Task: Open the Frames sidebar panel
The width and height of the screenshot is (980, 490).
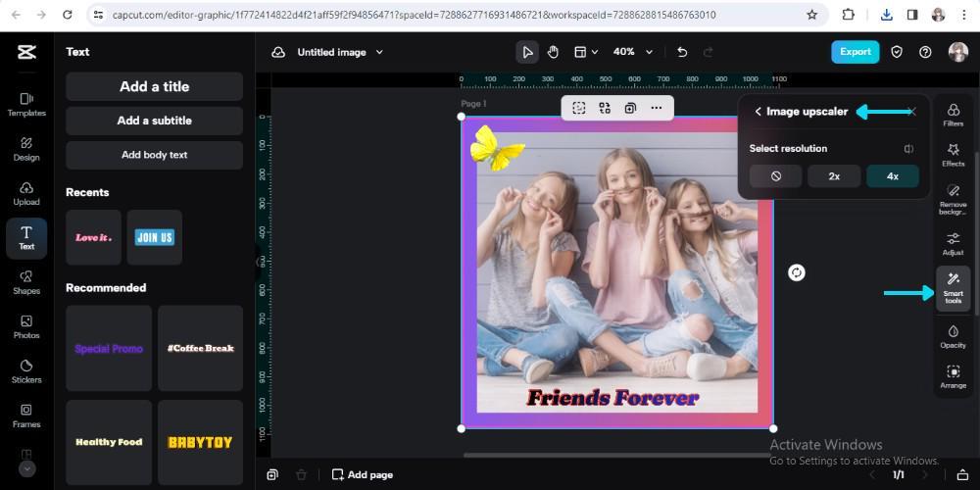Action: [26, 416]
